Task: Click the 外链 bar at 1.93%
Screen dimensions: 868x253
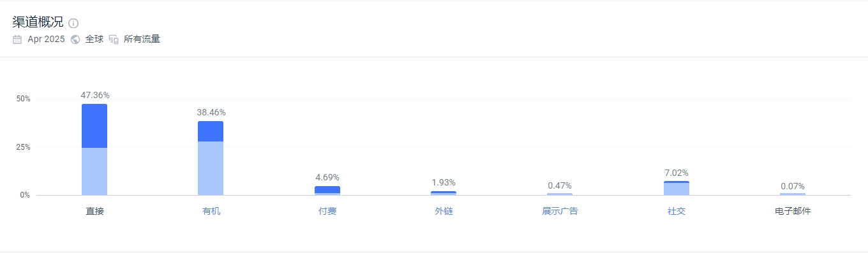Action: 444,193
